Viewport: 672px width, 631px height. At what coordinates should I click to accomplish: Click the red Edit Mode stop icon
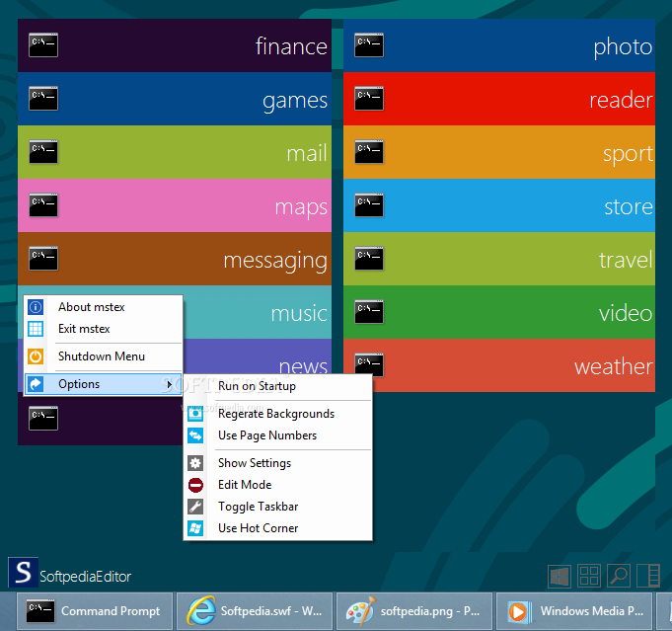[x=195, y=485]
